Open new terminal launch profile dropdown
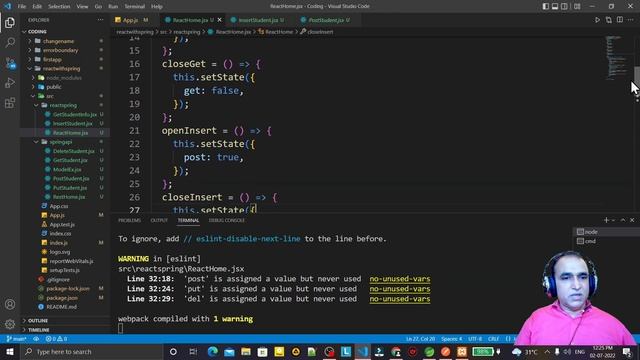 point(613,220)
